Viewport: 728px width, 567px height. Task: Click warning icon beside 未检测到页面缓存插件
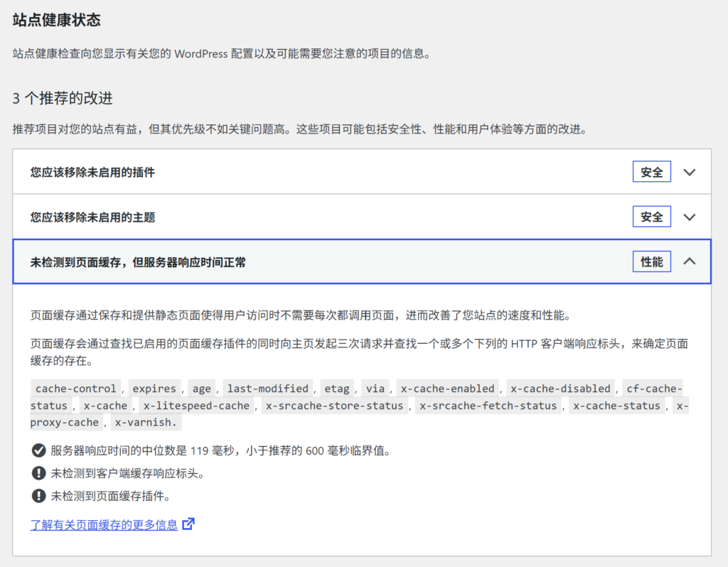tap(38, 495)
